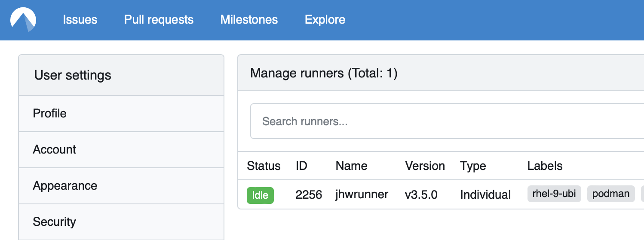Switch to Appearance settings
Viewport: 644px width, 240px height.
click(x=121, y=186)
